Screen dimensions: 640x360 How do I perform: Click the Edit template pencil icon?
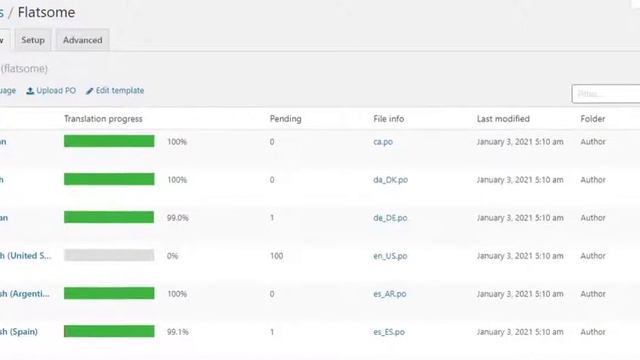click(89, 91)
